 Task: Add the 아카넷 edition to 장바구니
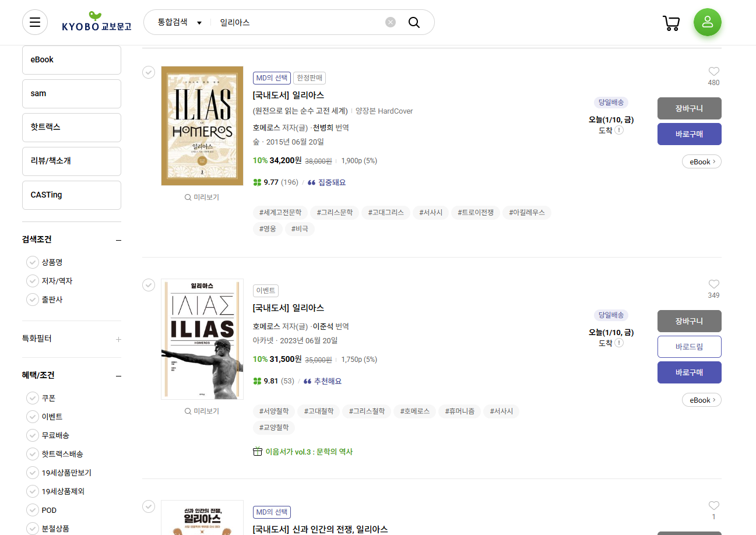click(690, 321)
